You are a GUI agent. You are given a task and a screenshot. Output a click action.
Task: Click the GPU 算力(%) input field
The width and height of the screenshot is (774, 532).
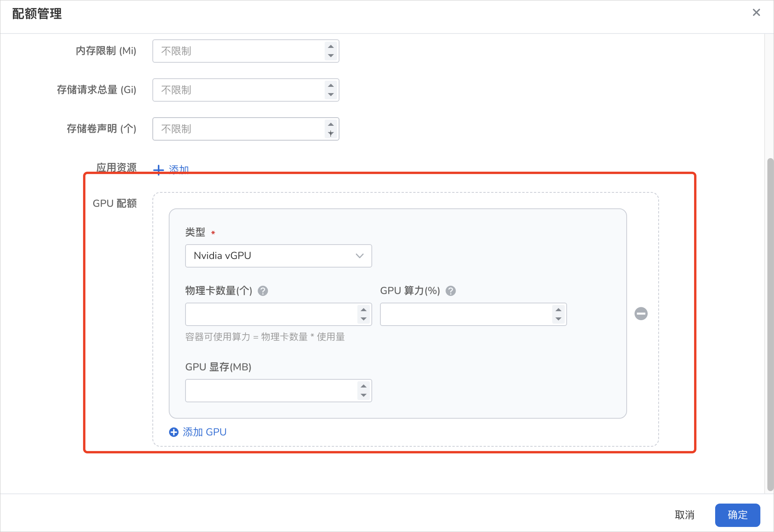click(473, 314)
